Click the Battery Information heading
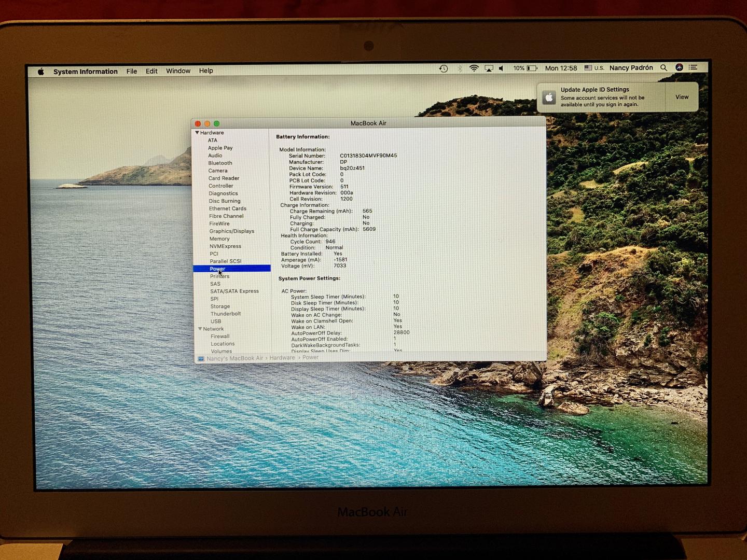 (302, 137)
